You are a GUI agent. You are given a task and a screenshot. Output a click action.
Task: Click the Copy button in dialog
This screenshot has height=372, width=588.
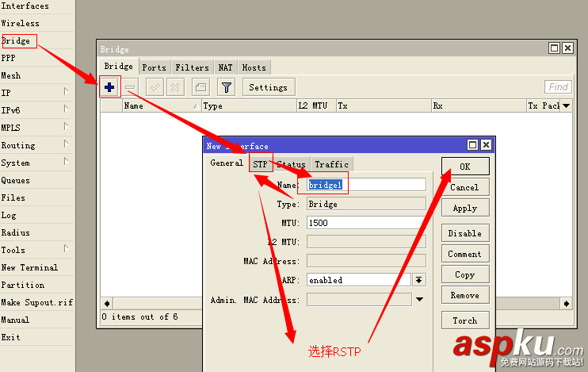(465, 274)
